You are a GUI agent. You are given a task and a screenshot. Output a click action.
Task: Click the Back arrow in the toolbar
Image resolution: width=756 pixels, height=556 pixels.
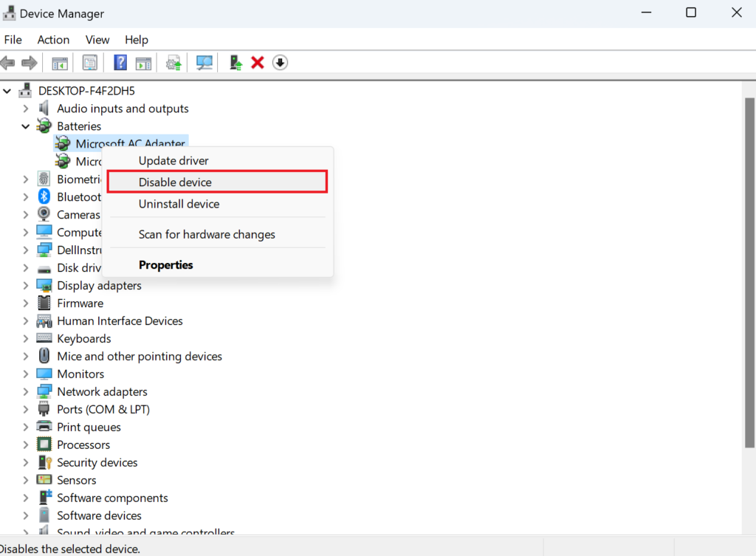point(8,63)
